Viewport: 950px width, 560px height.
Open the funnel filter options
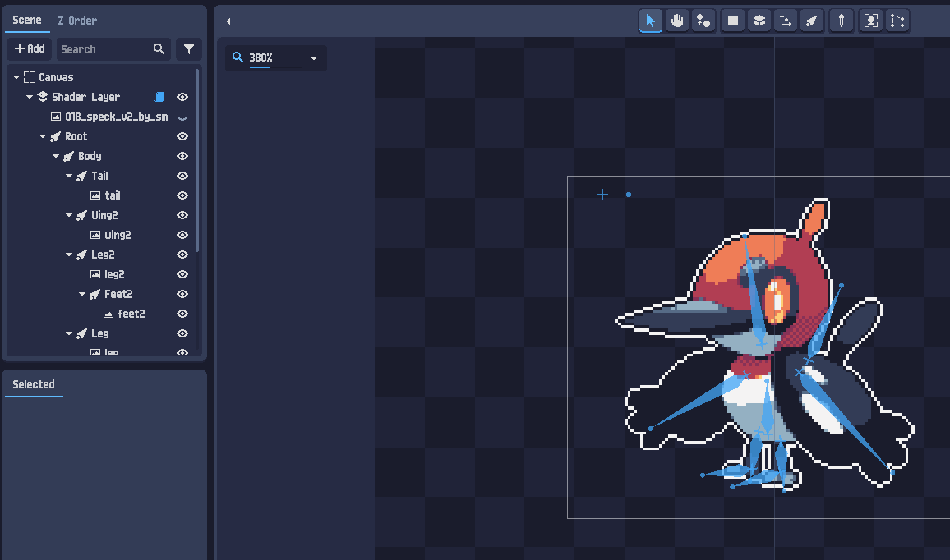[189, 49]
